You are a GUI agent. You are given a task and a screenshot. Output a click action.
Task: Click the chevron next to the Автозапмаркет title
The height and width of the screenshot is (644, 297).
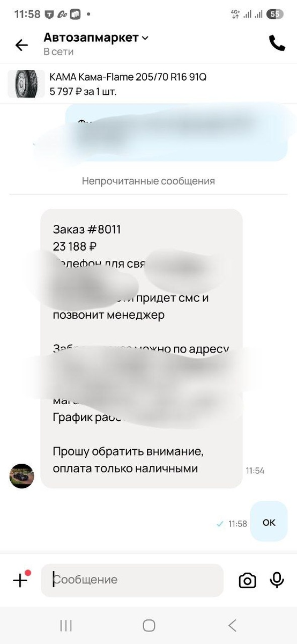pos(145,38)
